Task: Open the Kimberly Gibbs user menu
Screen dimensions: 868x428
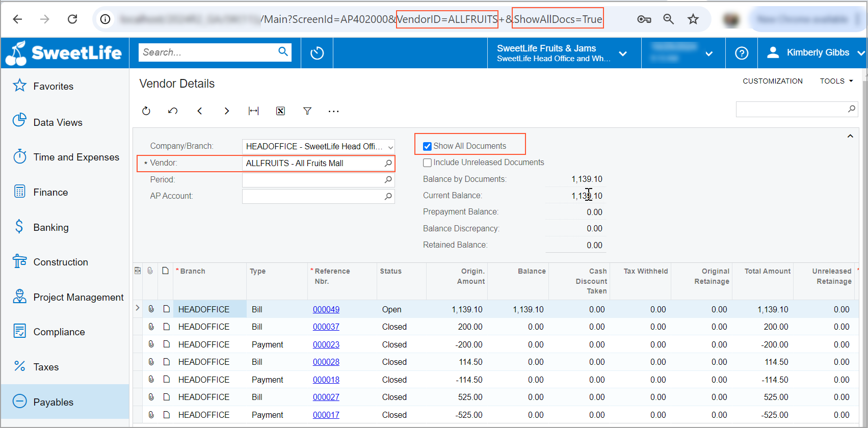Action: 817,53
